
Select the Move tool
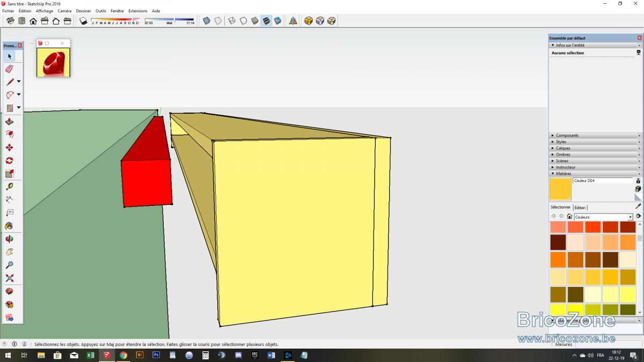coord(9,147)
